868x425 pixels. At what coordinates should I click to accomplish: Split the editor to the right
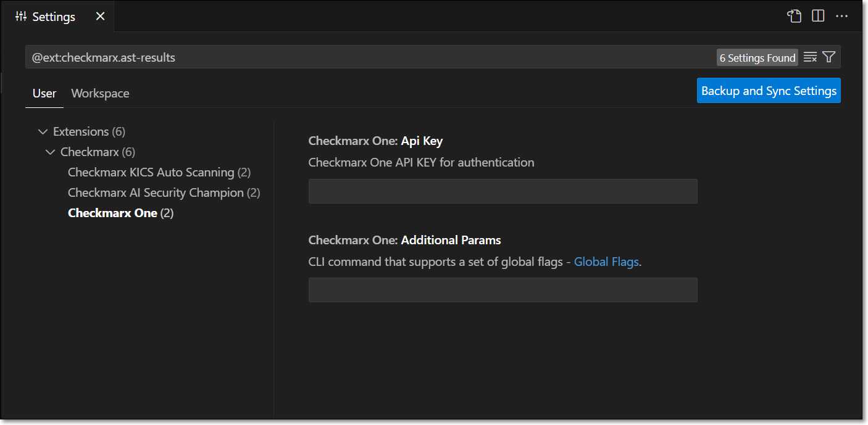[x=818, y=17]
